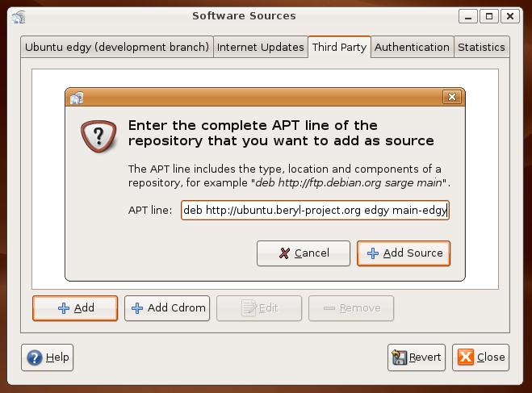Click the title bar X of Software Sources

[x=509, y=16]
